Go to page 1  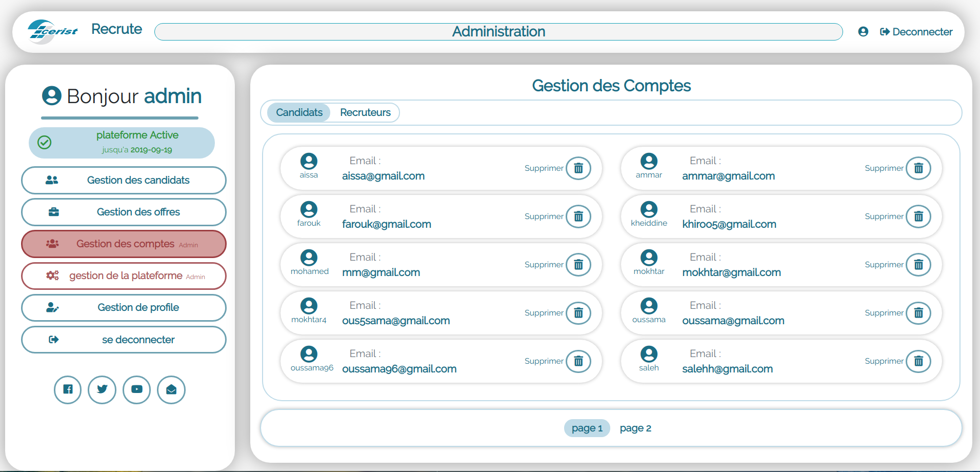pyautogui.click(x=587, y=428)
